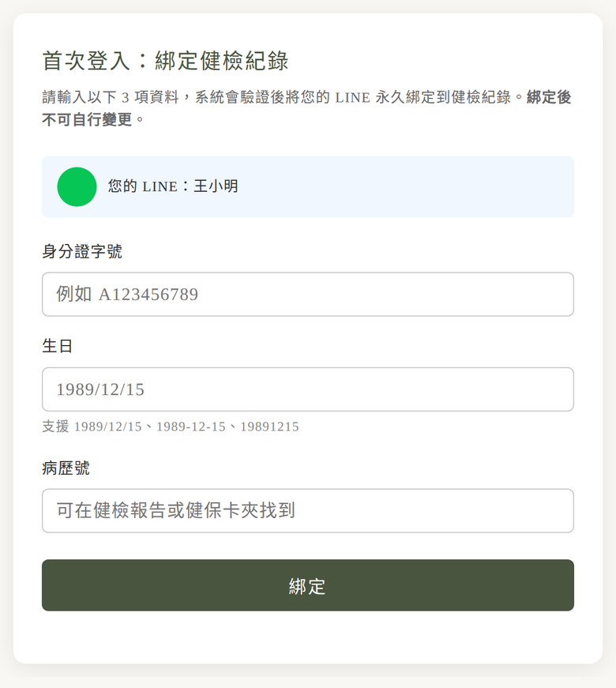616x688 pixels.
Task: Click the 生日 field label
Action: pyautogui.click(x=58, y=346)
